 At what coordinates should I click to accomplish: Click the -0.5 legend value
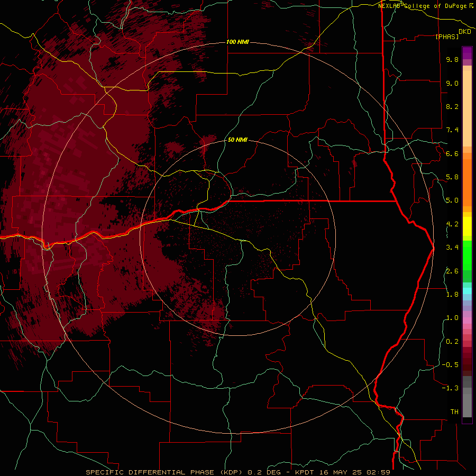(450, 365)
